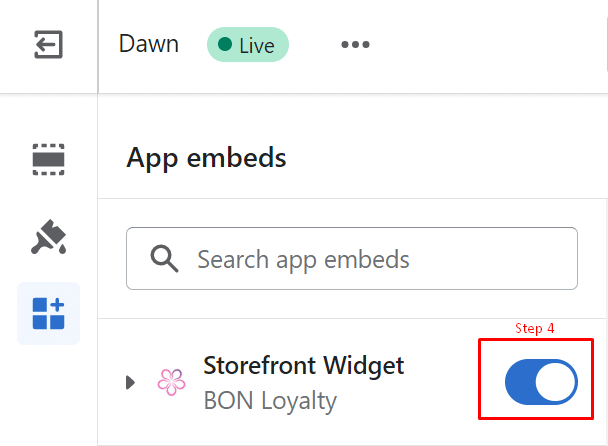Click the App embeds panel heading

click(x=206, y=158)
